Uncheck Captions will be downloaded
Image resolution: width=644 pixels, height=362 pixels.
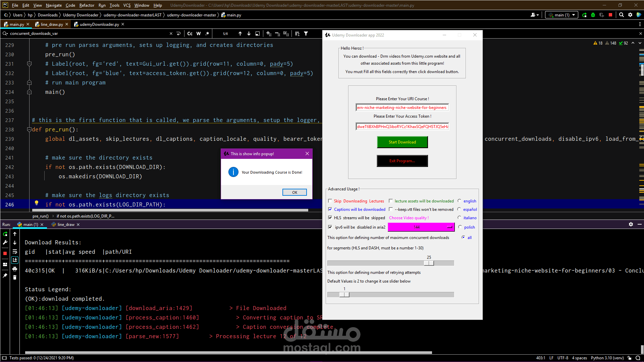point(330,209)
